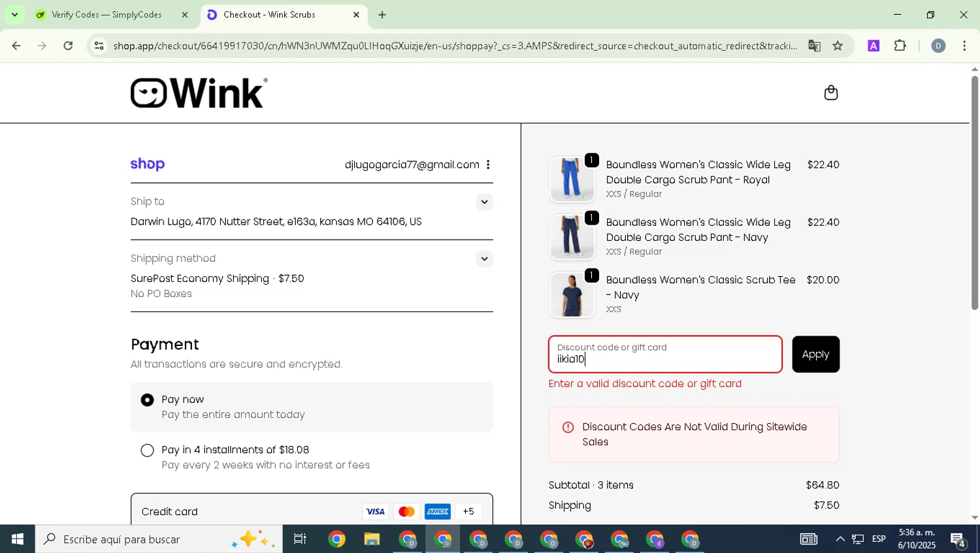Open the Windows Start menu

18,539
